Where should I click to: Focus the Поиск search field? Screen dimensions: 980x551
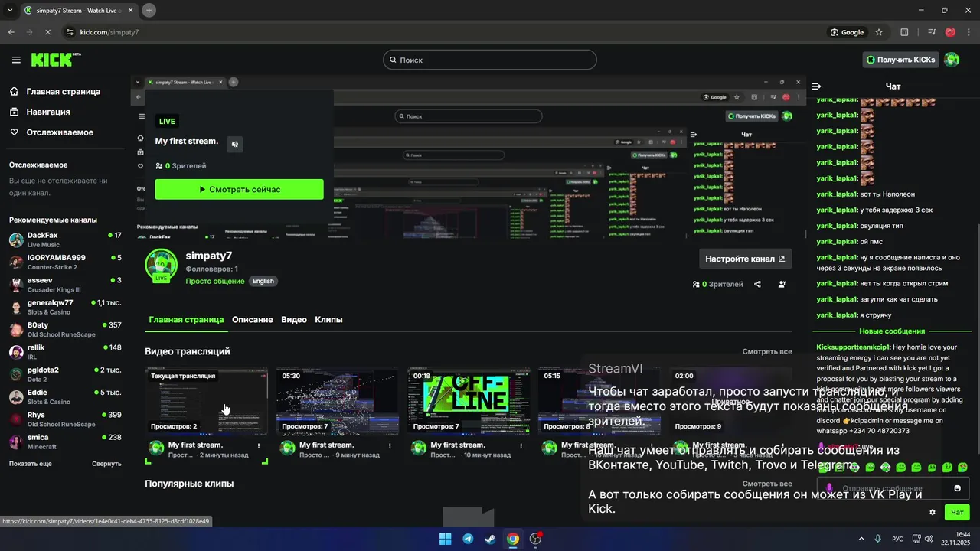click(490, 60)
